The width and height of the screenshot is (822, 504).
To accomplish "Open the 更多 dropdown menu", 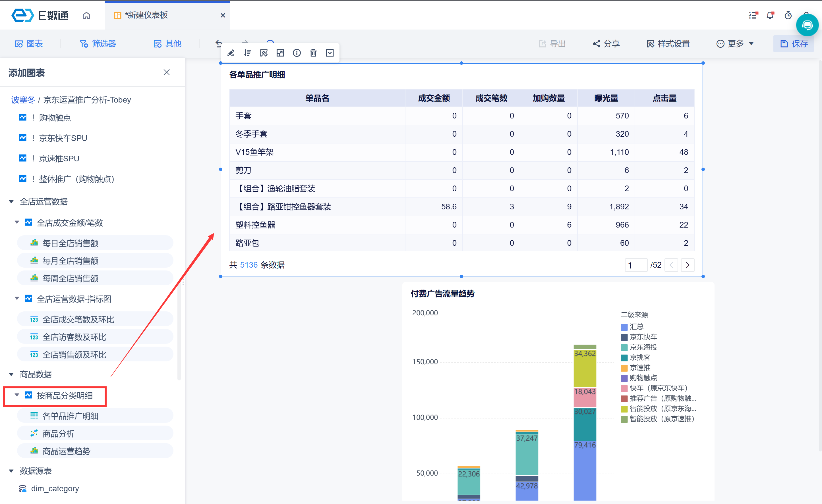I will coord(735,44).
